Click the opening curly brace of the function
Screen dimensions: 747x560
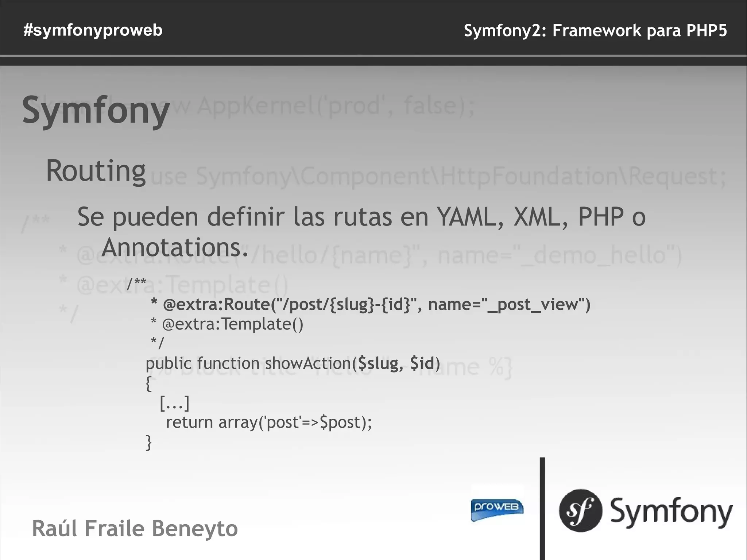148,384
